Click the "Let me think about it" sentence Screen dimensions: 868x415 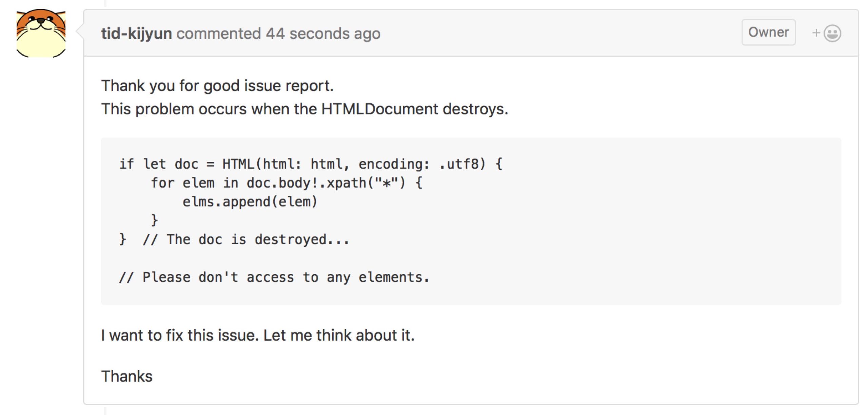click(338, 335)
